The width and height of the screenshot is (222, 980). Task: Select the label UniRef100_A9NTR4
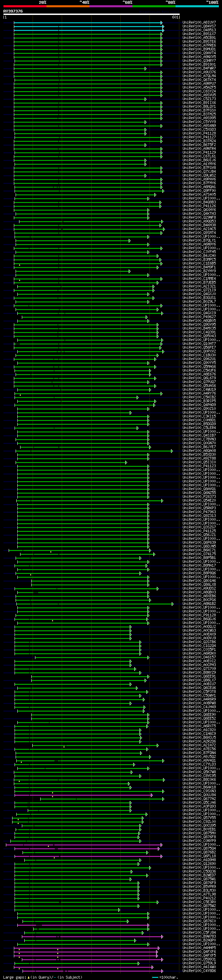(199, 148)
